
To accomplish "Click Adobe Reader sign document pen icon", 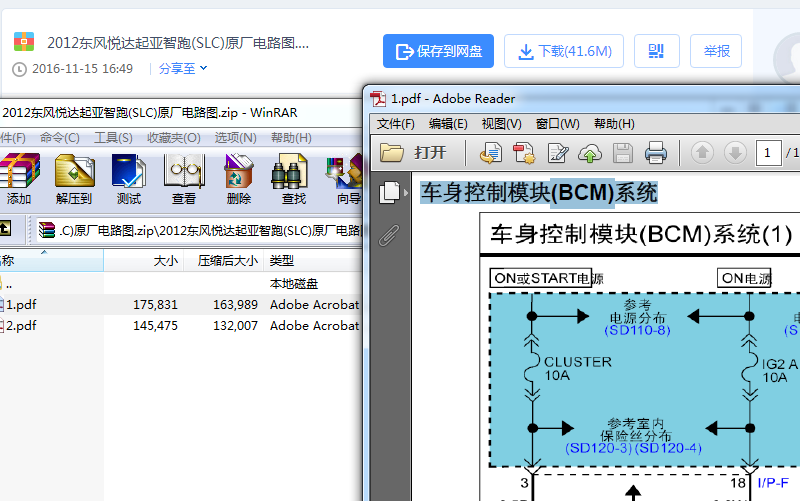I will point(558,153).
